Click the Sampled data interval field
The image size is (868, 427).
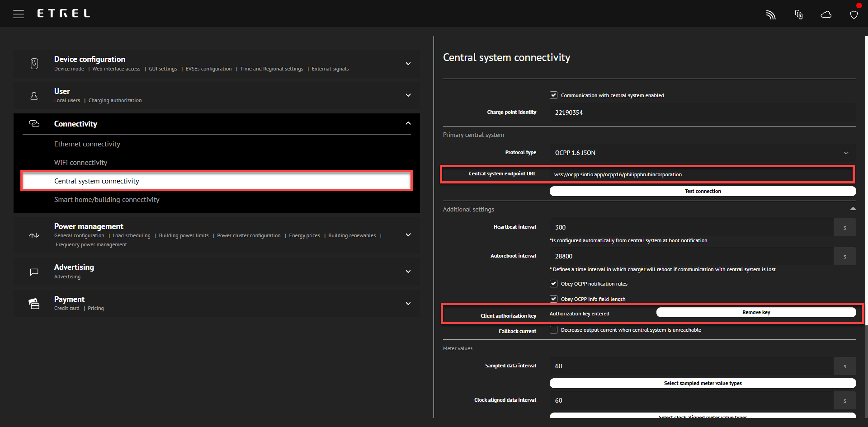click(x=692, y=366)
